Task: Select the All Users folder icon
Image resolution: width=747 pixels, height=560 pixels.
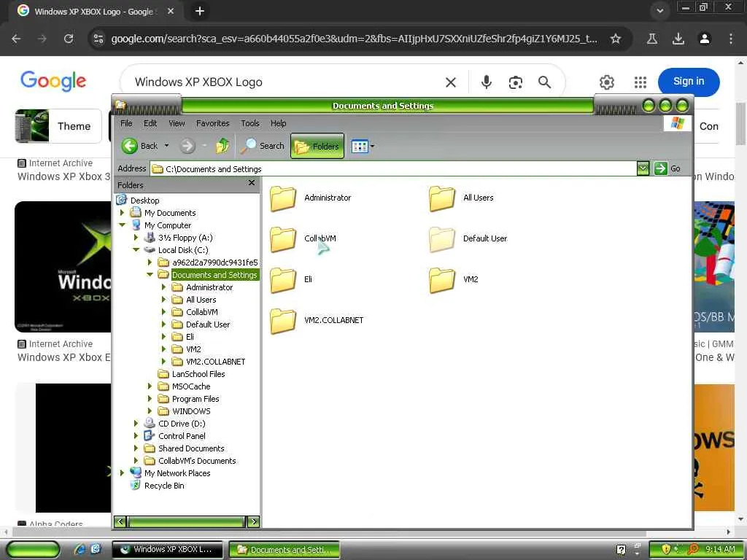Action: pos(442,198)
